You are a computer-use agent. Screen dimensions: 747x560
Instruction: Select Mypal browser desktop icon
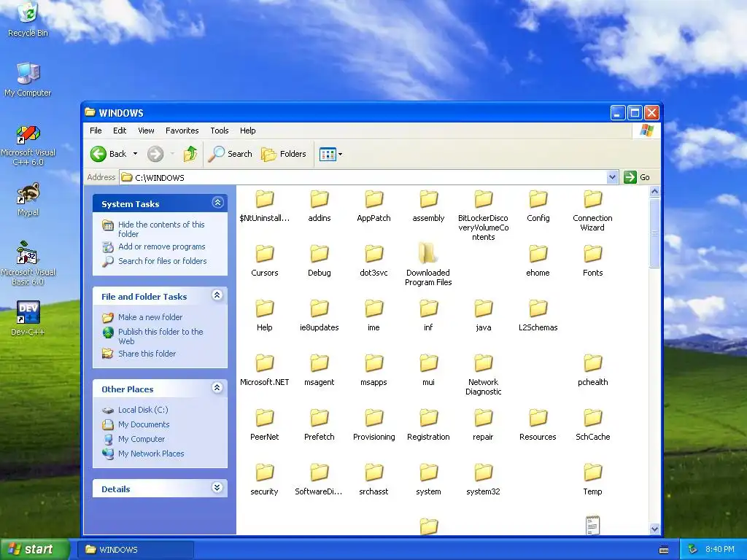click(28, 199)
